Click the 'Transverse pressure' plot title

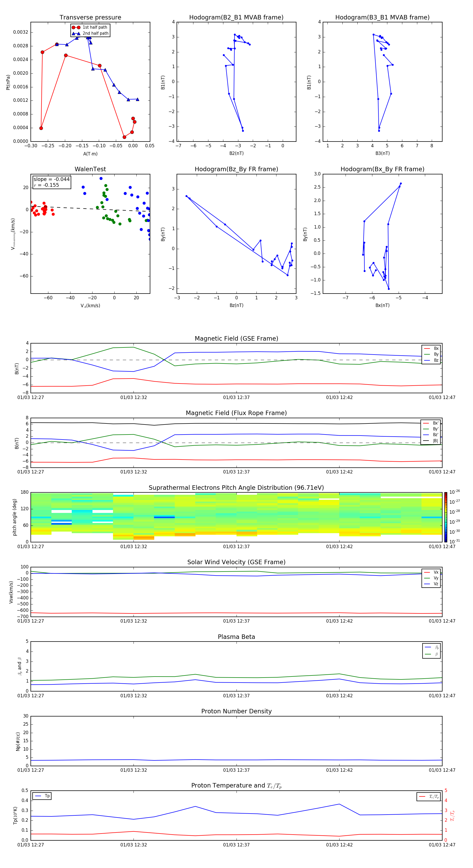[90, 18]
